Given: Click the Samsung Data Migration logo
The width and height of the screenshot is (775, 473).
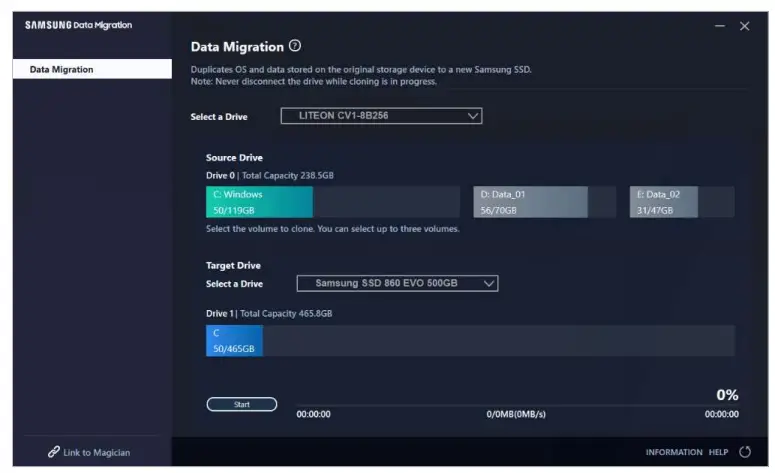Looking at the screenshot, I should 79,25.
